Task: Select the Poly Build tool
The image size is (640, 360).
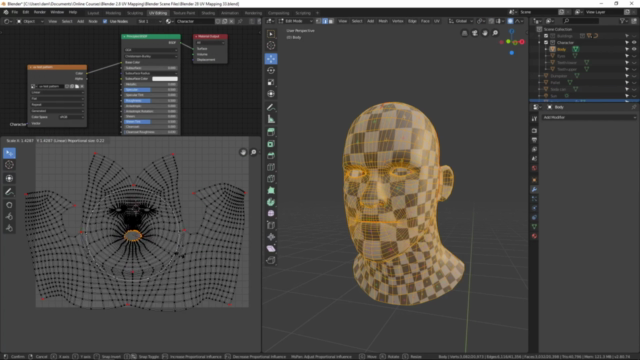Action: click(271, 190)
